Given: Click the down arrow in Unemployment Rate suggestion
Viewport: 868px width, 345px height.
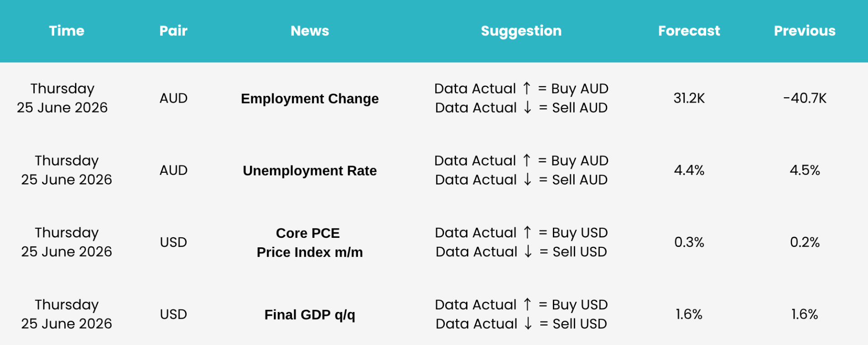Looking at the screenshot, I should click(x=528, y=180).
